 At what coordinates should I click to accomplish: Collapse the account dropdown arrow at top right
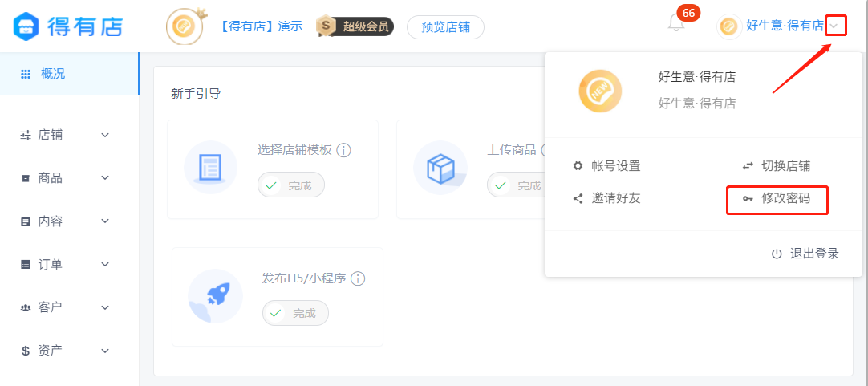pos(836,26)
